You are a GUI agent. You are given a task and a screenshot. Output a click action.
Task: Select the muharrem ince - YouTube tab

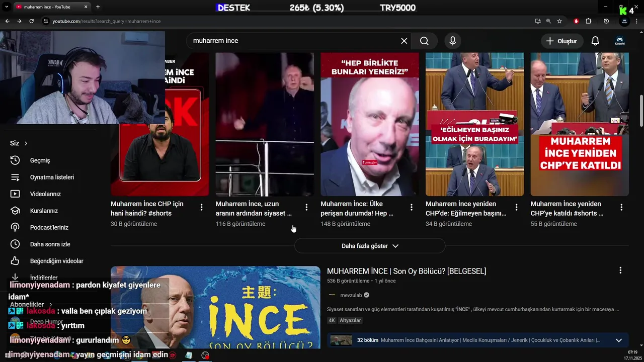(x=51, y=7)
